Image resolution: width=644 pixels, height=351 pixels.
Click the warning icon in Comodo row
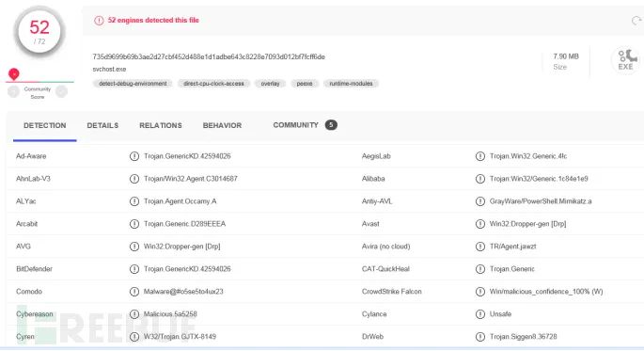coord(134,292)
